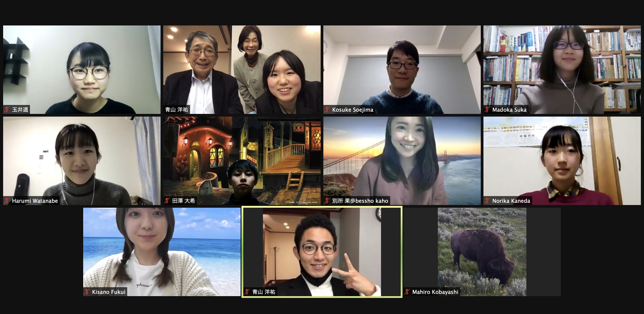This screenshot has height=314, width=644.
Task: Click Mahiro Kobayashi's muted microphone icon
Action: (x=407, y=292)
